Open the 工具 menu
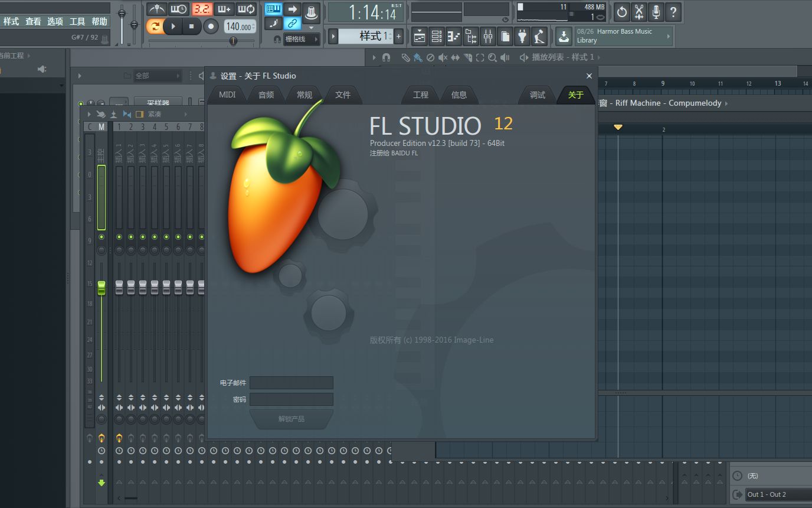This screenshot has width=812, height=508. [77, 21]
